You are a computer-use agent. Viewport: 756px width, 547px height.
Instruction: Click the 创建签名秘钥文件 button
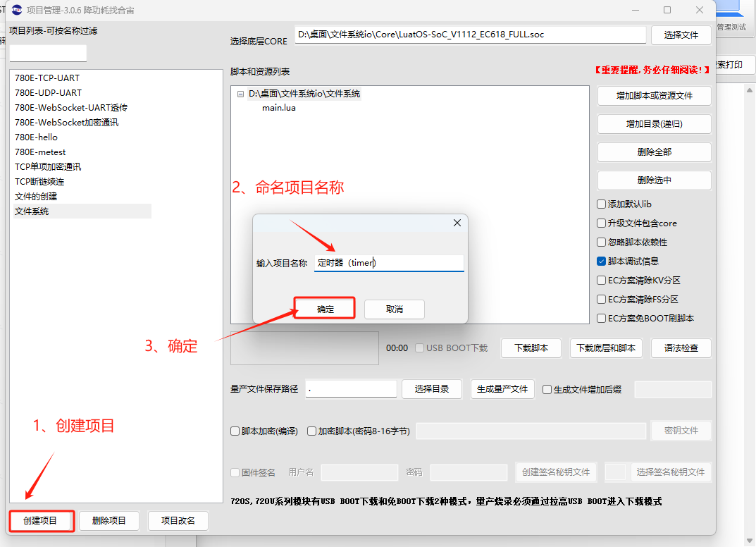point(556,472)
